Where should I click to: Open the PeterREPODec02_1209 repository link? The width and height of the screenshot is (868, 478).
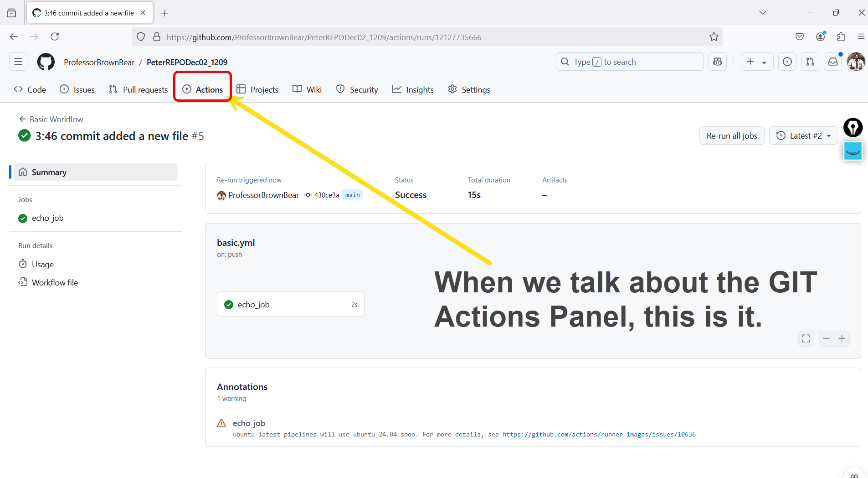click(x=187, y=62)
